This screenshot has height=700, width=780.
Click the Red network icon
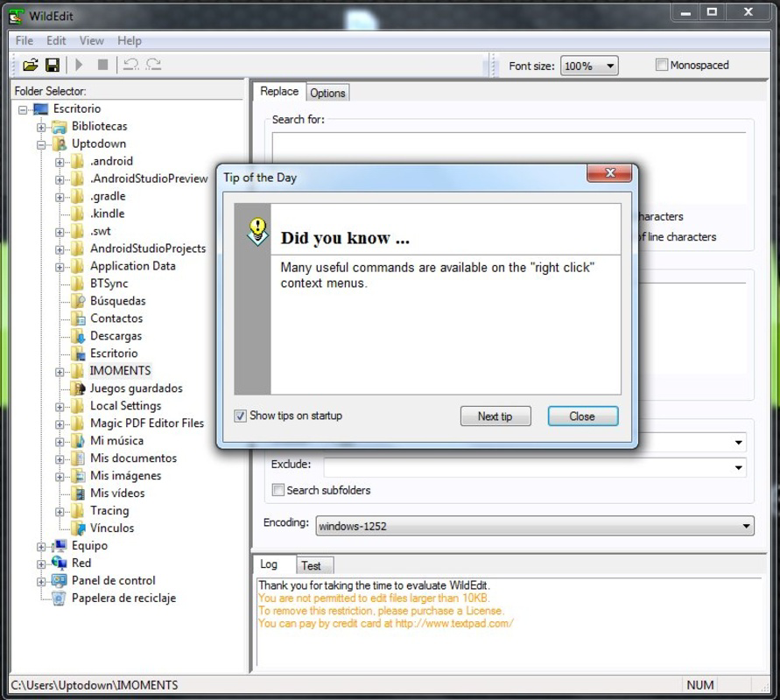60,563
